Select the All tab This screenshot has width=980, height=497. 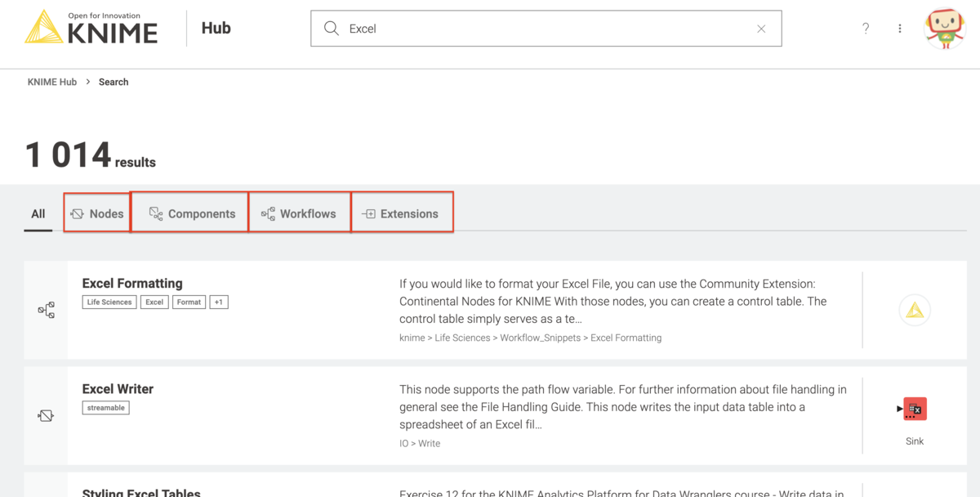point(38,214)
